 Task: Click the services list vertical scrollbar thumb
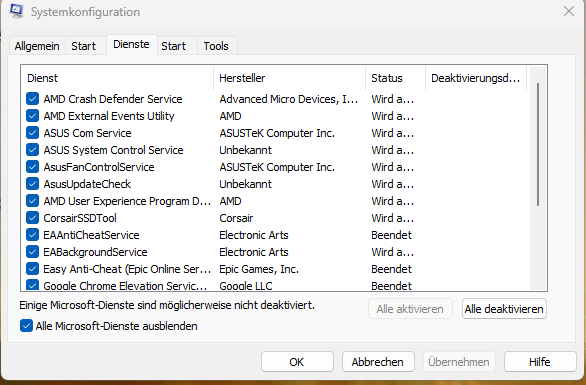pos(538,144)
